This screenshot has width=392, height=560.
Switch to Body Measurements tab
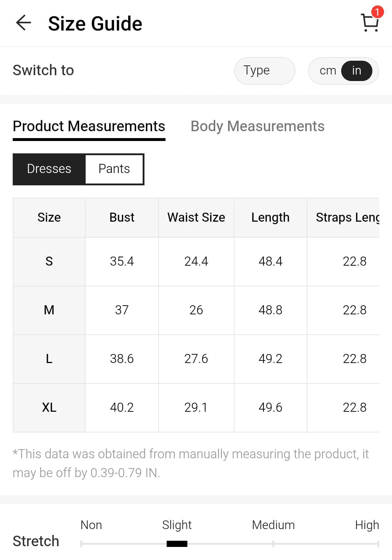click(257, 126)
